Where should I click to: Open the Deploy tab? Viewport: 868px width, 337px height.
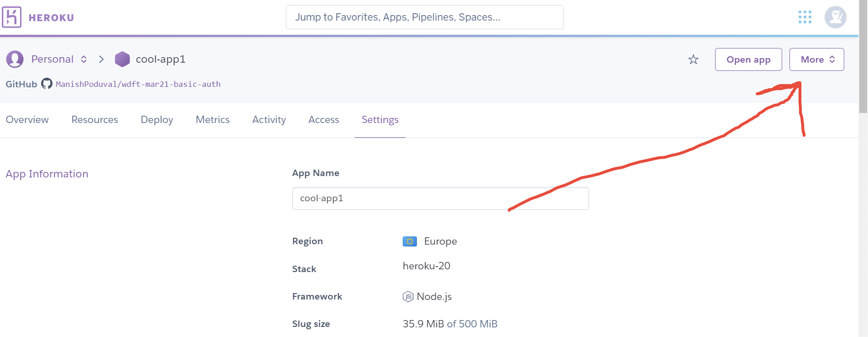[x=157, y=120]
